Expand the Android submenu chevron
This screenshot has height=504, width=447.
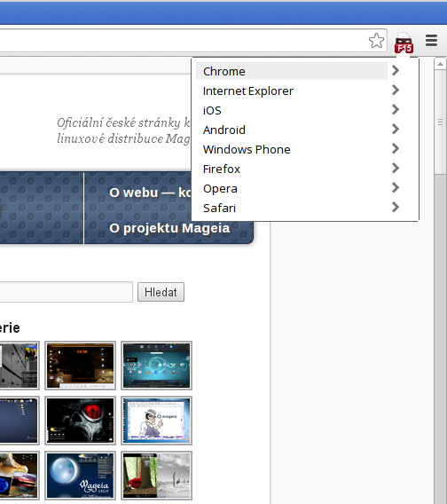[396, 130]
